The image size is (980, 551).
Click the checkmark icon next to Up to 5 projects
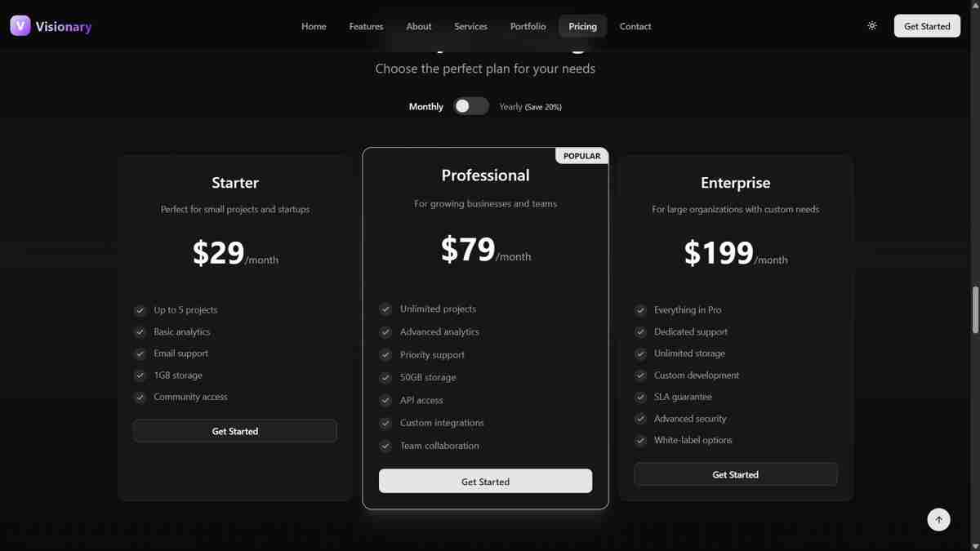pos(140,310)
